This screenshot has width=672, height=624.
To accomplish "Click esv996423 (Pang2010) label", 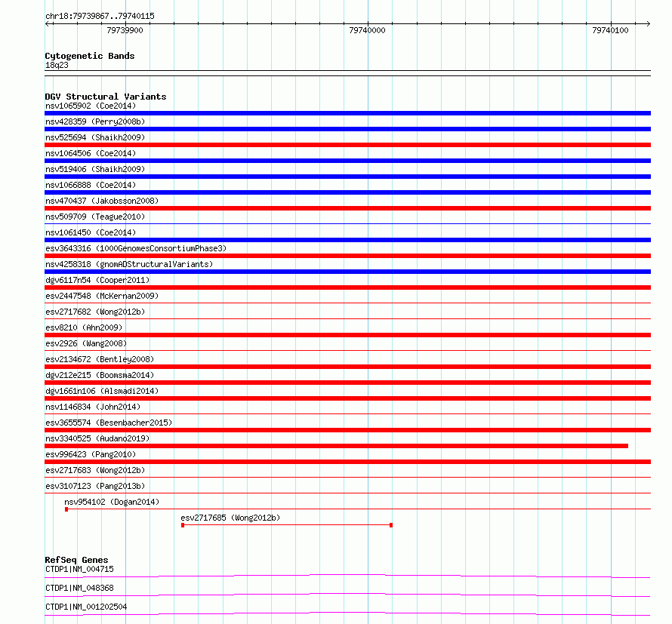I will click(x=91, y=454).
